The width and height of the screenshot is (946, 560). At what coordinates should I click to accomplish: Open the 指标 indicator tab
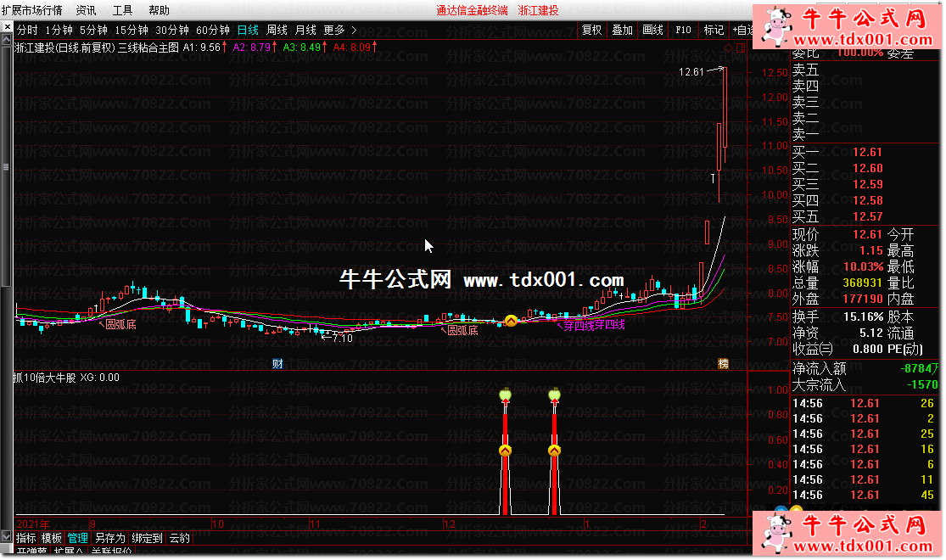point(26,538)
